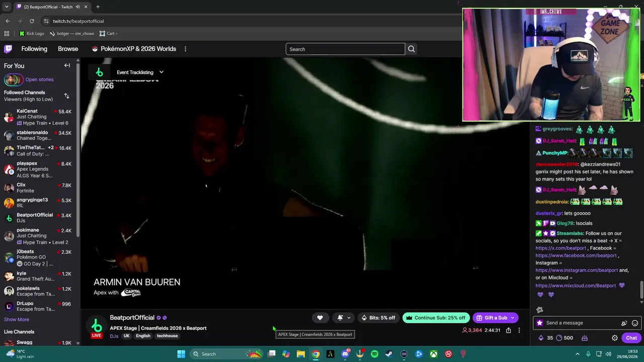Open the Windows Start menu
Screen dimensions: 644x362
tap(181, 354)
